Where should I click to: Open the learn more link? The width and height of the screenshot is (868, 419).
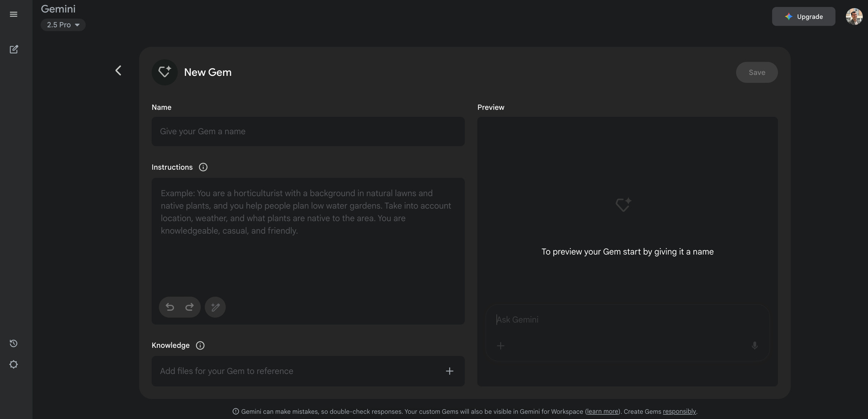tap(602, 412)
